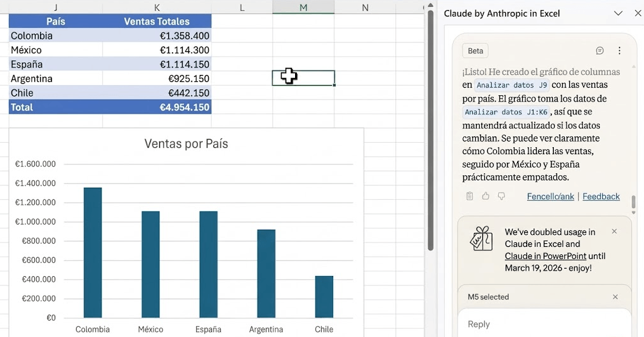Screen dimensions: 644x337
Task: Click the Analizar datos J9 cell reference
Action: pos(512,85)
